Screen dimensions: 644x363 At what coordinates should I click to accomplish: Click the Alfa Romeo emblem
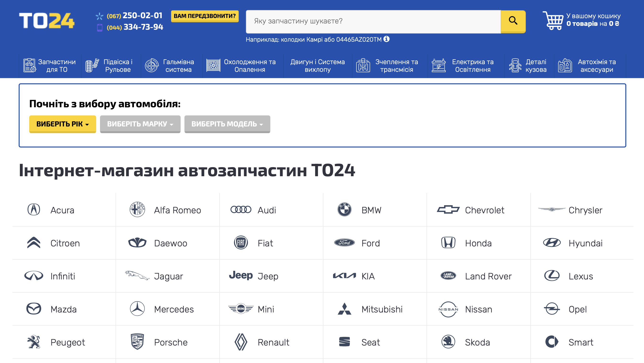137,210
